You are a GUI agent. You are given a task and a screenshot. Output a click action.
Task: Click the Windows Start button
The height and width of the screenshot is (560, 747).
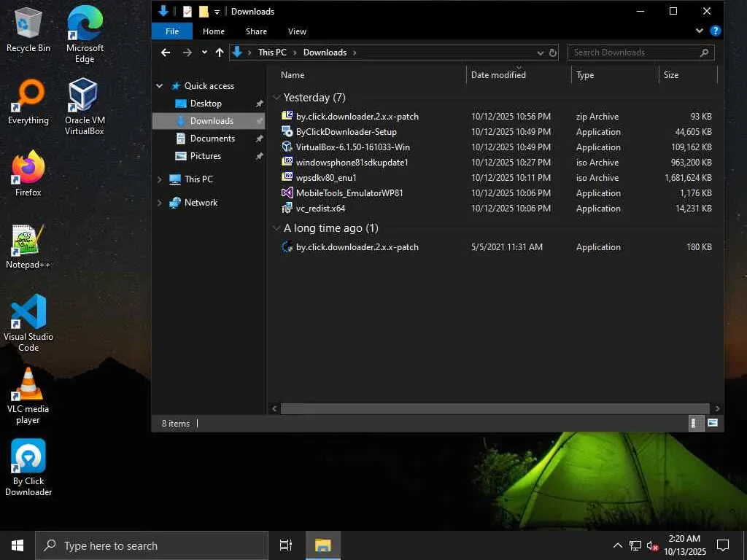pos(18,545)
